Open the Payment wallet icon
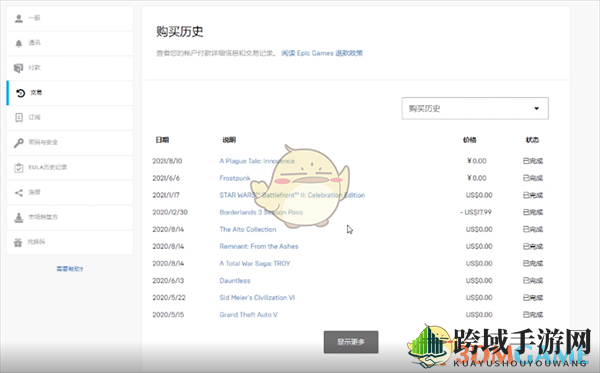 click(18, 68)
